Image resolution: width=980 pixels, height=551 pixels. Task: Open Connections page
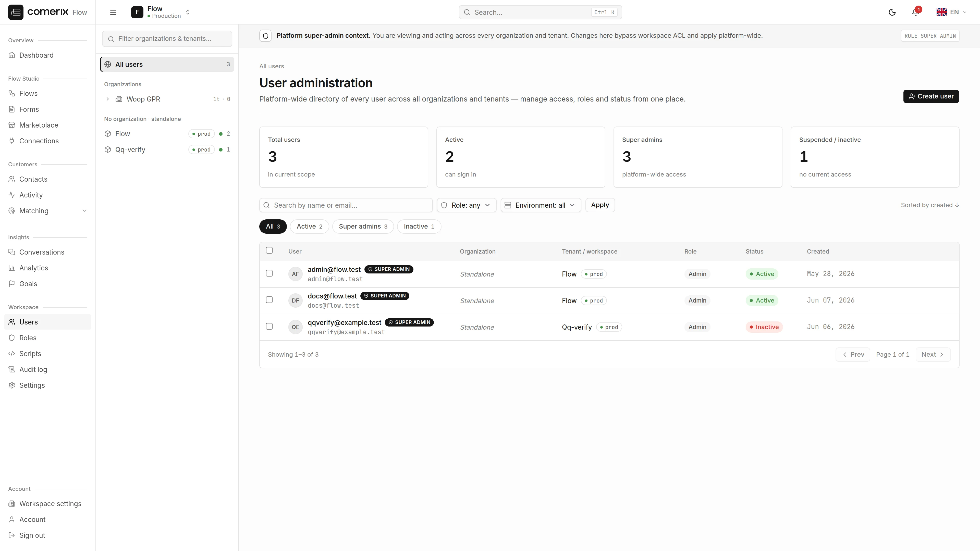point(47,141)
